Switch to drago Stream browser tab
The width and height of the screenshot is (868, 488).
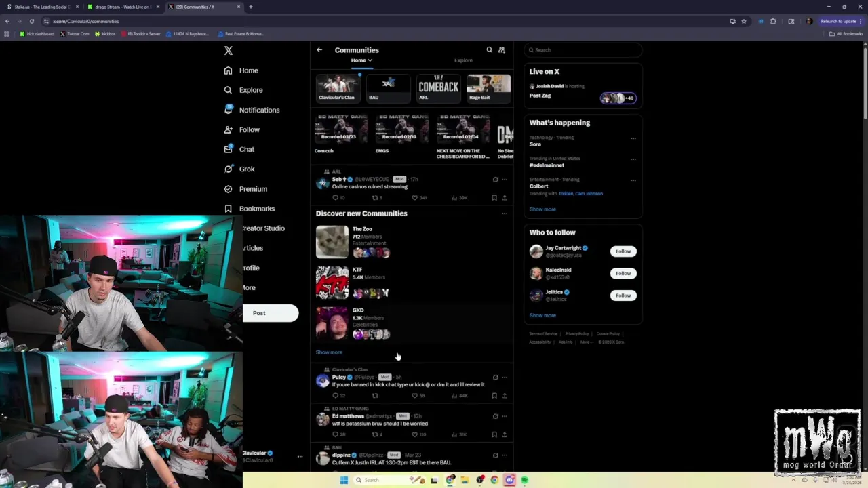coord(122,7)
